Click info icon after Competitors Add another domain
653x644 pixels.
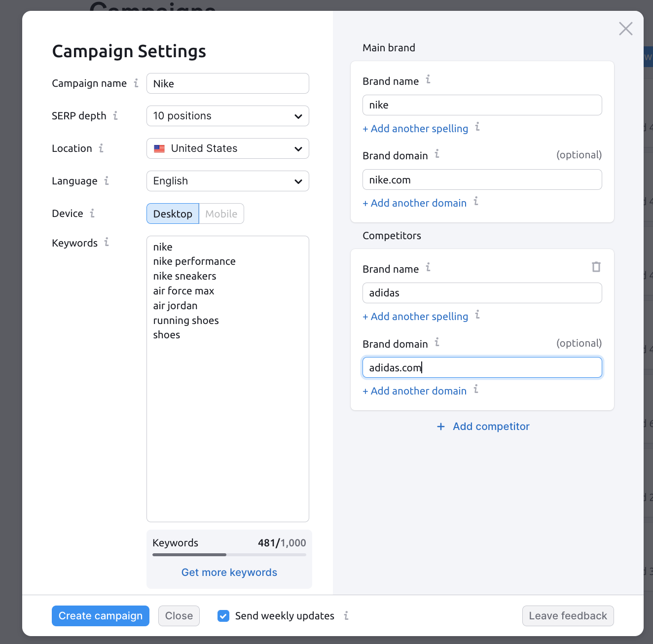476,390
